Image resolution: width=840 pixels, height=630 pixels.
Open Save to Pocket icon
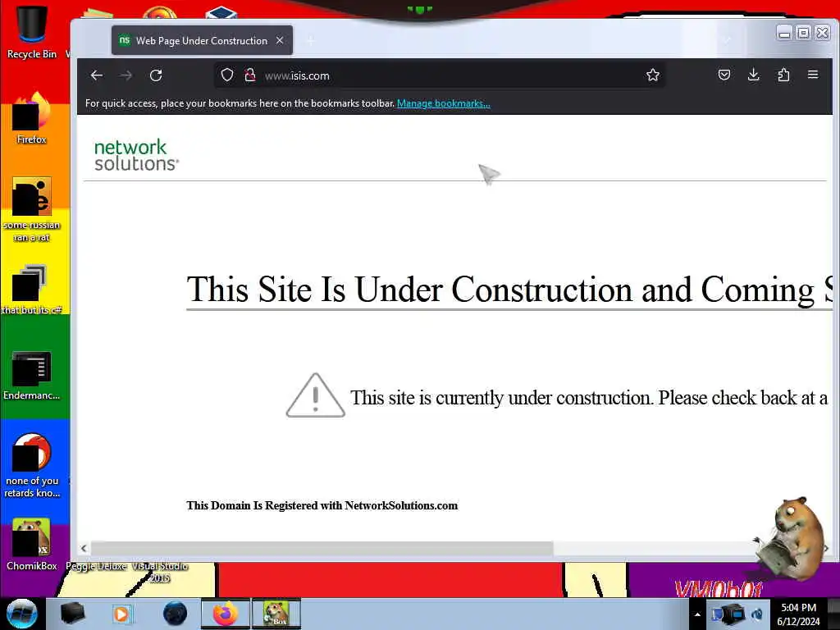(x=724, y=75)
